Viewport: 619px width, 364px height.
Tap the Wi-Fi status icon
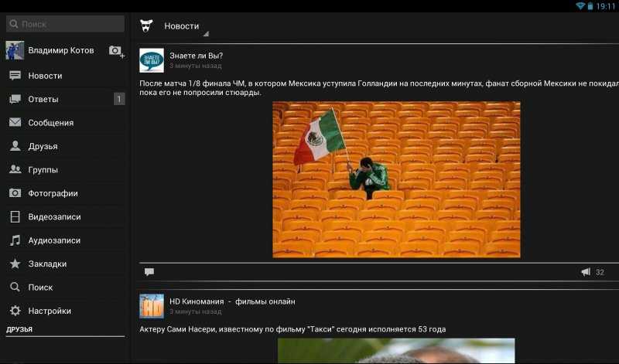click(580, 6)
